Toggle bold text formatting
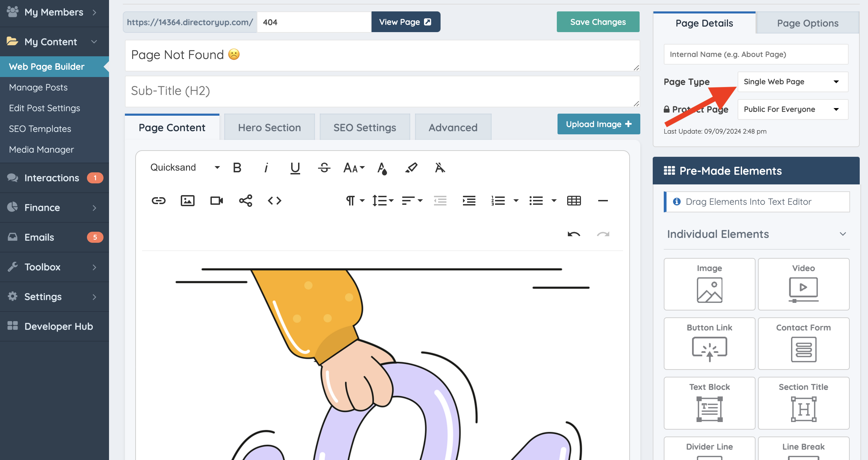Viewport: 868px width, 460px height. point(237,168)
